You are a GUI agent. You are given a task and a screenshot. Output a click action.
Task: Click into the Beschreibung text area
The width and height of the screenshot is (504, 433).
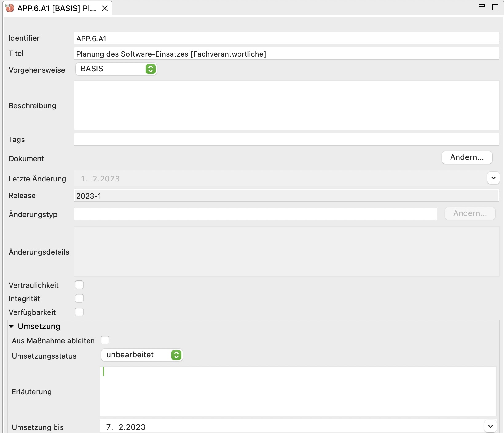pos(286,105)
